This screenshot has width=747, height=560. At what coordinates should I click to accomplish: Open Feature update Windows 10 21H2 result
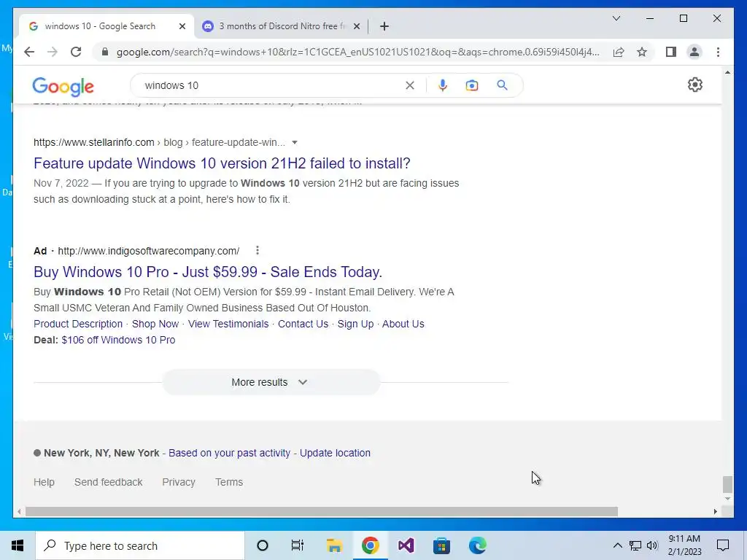click(222, 163)
